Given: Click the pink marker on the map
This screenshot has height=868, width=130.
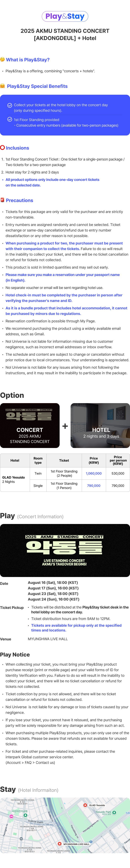Looking at the screenshot, I should pos(11,816).
